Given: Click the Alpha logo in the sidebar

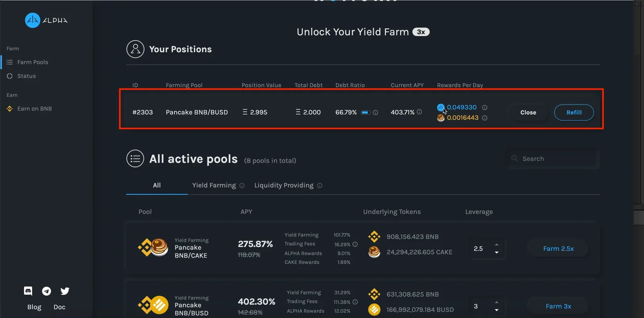Looking at the screenshot, I should coord(46,20).
